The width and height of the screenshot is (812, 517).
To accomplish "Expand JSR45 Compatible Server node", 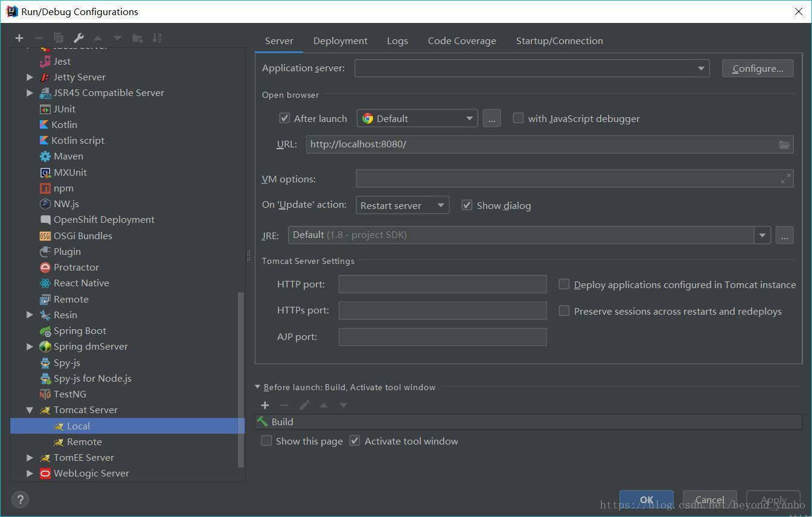I will point(30,92).
